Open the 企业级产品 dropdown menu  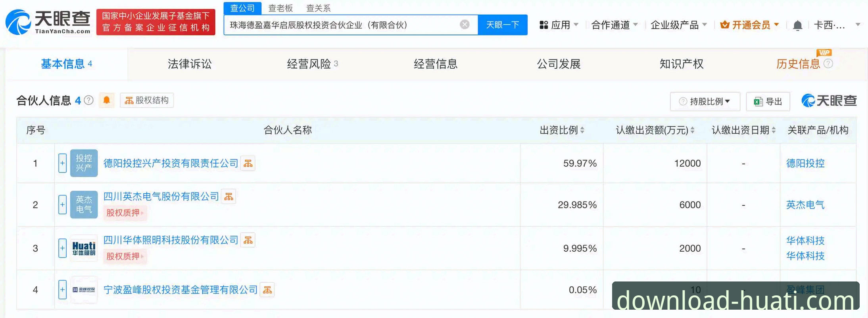pyautogui.click(x=679, y=25)
